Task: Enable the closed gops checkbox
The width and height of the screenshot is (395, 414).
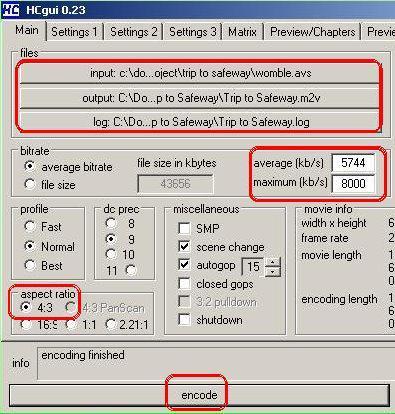Action: (x=184, y=284)
